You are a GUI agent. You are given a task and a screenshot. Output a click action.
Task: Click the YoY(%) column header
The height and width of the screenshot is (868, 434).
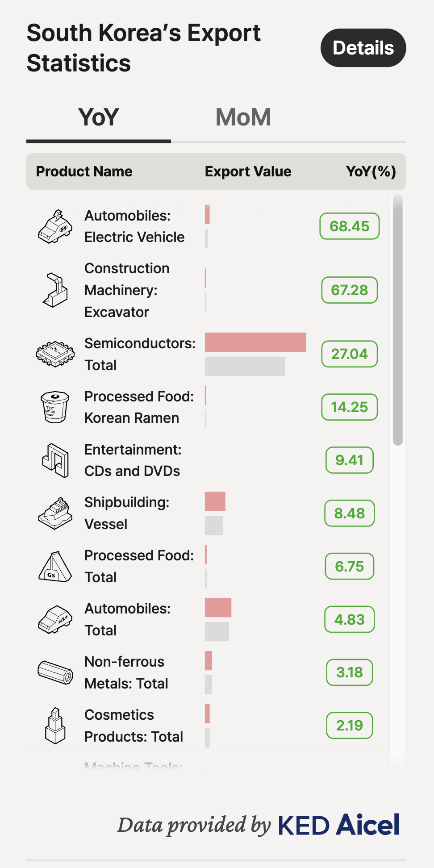371,171
